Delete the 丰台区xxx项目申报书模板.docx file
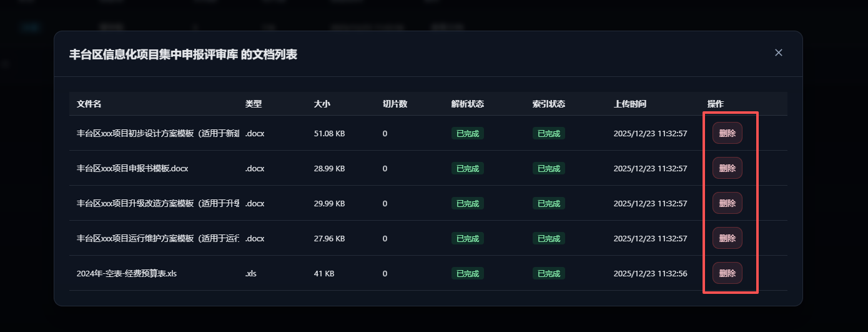 tap(727, 168)
